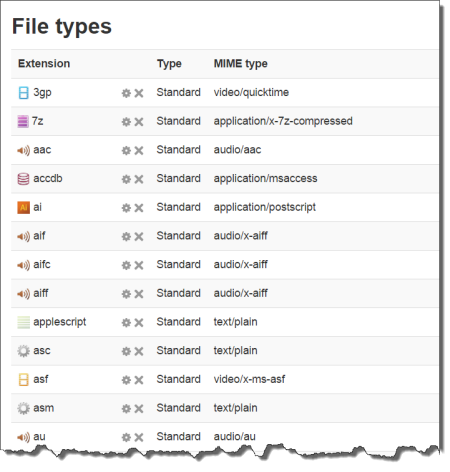This screenshot has width=450, height=472.
Task: Delete the asc file type
Action: coord(139,351)
